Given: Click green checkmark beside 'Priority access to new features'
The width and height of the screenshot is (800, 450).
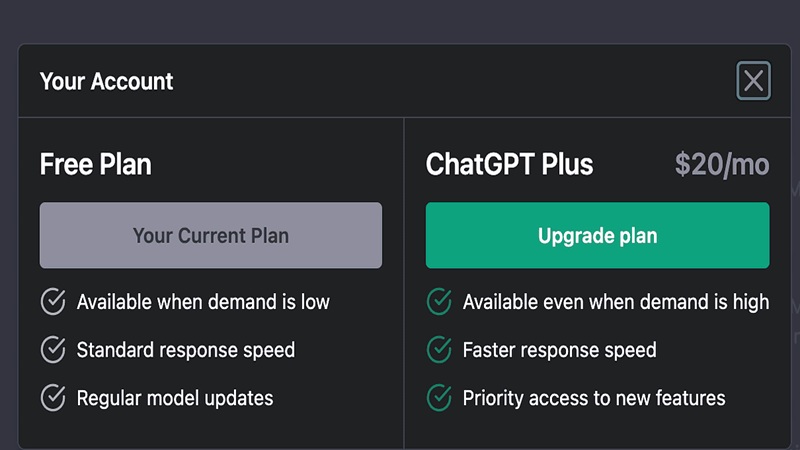Looking at the screenshot, I should (x=439, y=398).
